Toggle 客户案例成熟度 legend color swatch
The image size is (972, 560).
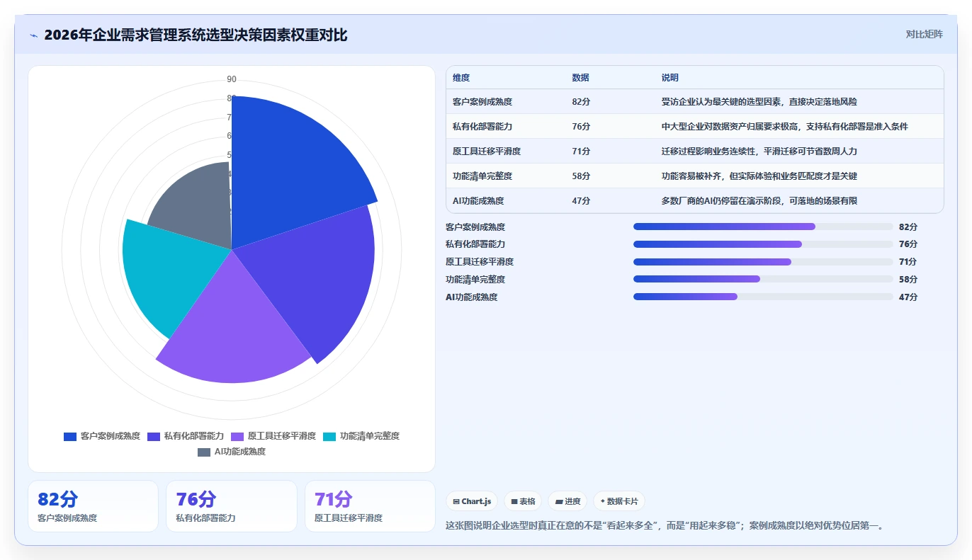(70, 436)
